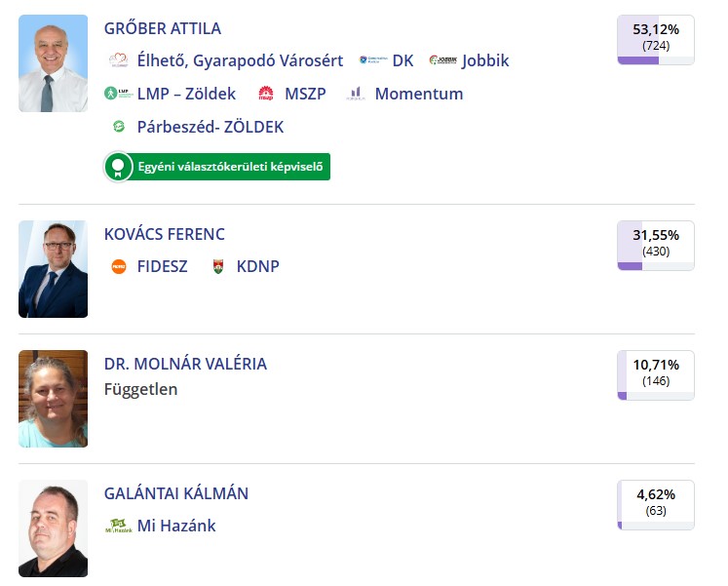728x586 pixels.
Task: Open Grőber Attila candidate name link
Action: (x=163, y=28)
